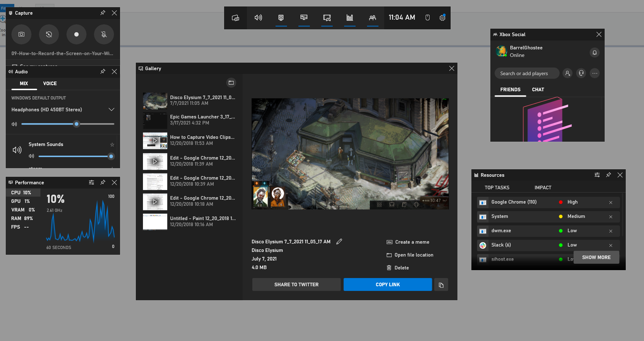
Task: Rename the Disco Elysium capture with pencil icon
Action: [x=339, y=242]
